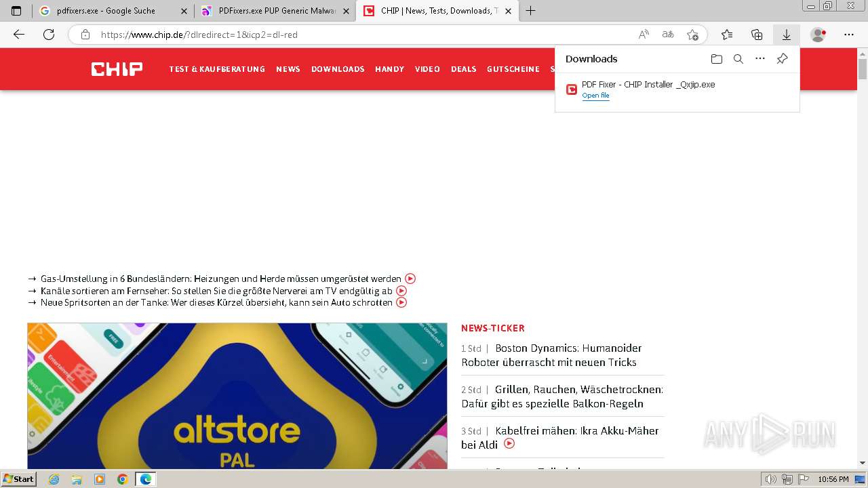
Task: Open Deals navigation item
Action: (x=464, y=69)
